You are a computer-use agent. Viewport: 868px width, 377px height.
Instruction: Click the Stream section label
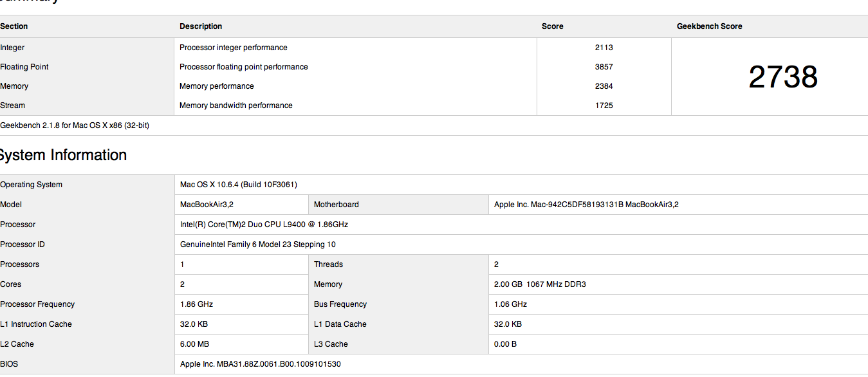(13, 106)
